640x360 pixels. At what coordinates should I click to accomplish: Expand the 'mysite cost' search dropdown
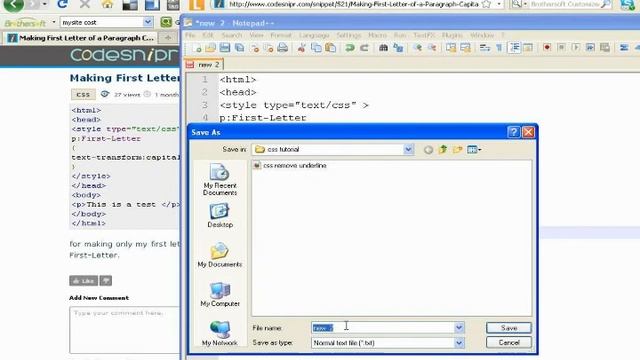pyautogui.click(x=148, y=22)
